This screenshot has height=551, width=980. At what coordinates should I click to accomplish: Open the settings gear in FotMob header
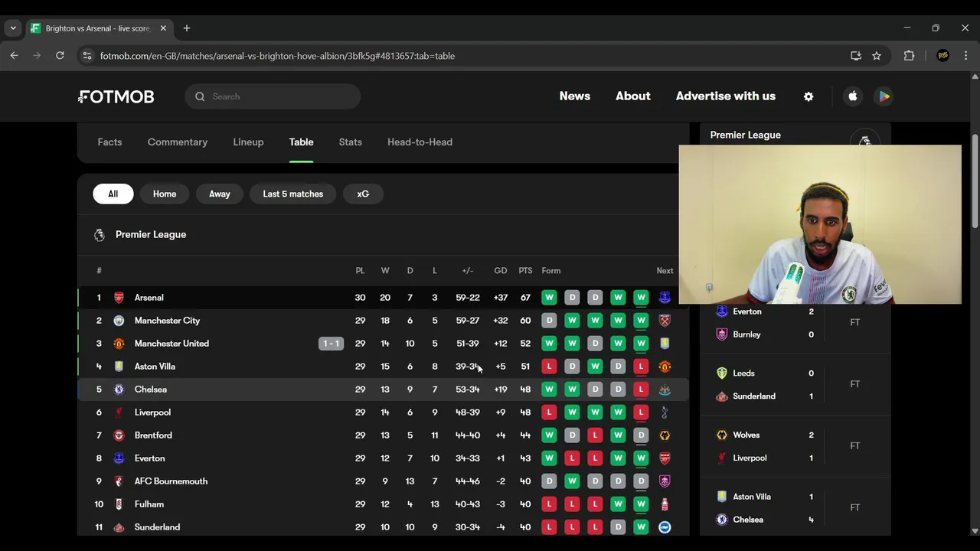[808, 96]
